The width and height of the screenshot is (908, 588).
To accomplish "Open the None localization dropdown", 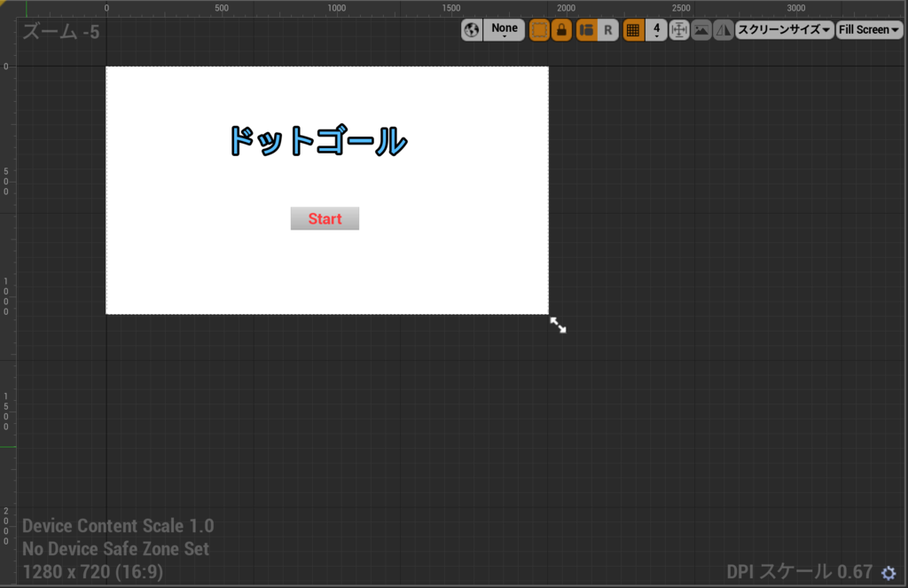I will 504,29.
